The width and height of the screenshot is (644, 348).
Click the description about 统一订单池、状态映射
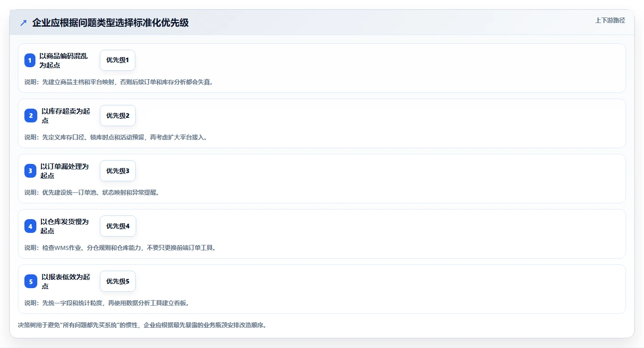coord(92,192)
